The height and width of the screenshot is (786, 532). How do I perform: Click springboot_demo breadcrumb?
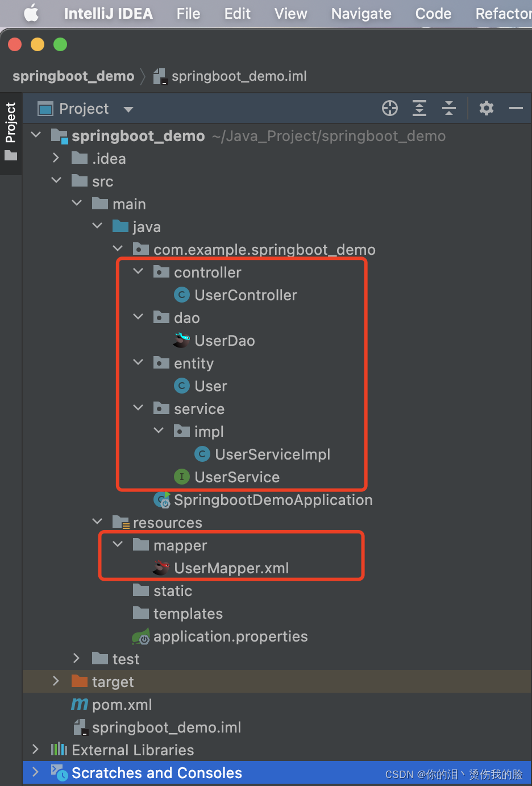point(73,76)
